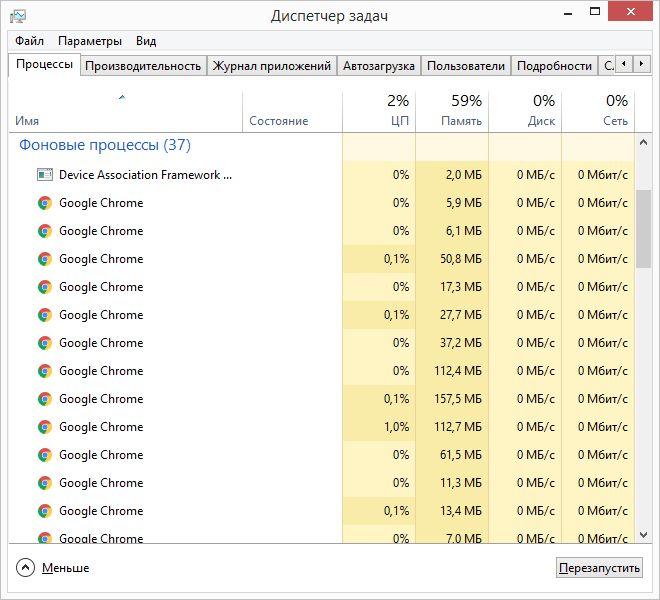Image resolution: width=660 pixels, height=600 pixels.
Task: Switch to the Журнал приложений tab
Action: point(271,66)
